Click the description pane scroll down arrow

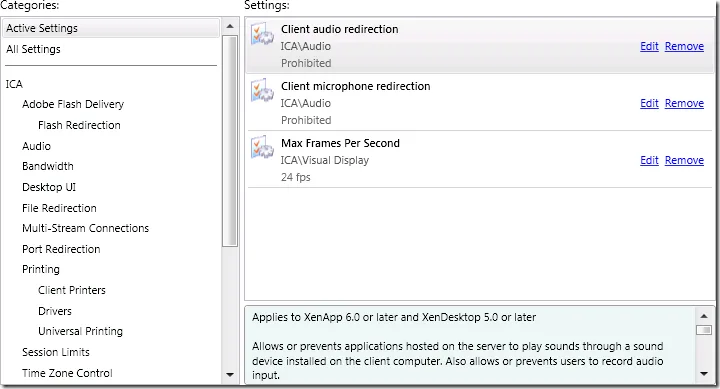703,373
